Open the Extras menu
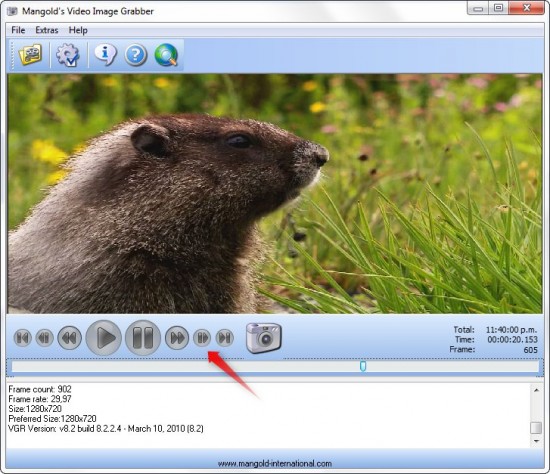Screen dimensions: 550x474 click(x=47, y=30)
